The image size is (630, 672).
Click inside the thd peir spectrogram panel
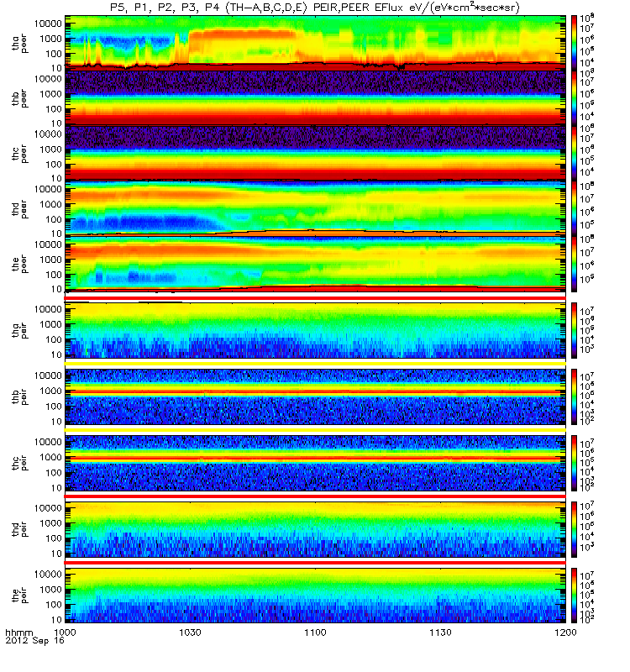click(315, 530)
